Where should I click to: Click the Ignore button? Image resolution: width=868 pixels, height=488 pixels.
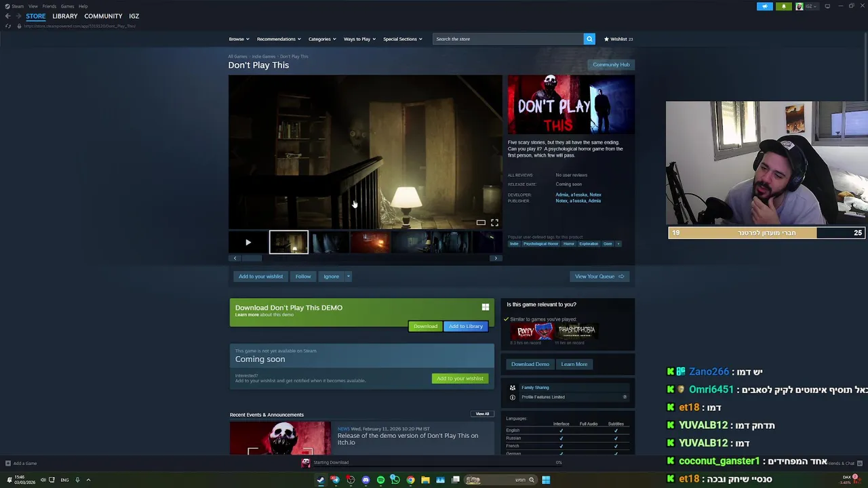click(331, 276)
